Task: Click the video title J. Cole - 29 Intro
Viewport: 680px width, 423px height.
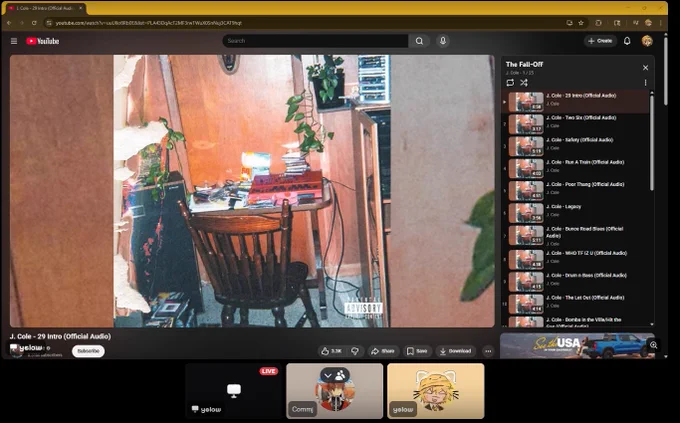Action: pos(60,336)
